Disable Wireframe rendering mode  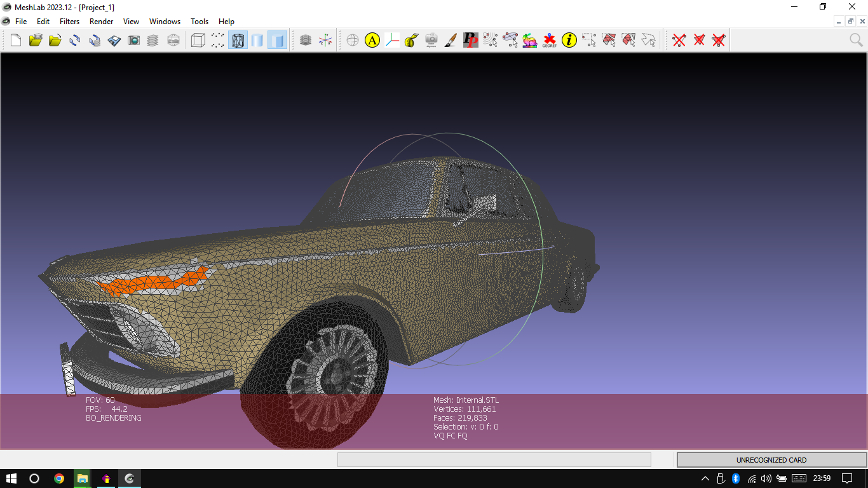tap(238, 41)
